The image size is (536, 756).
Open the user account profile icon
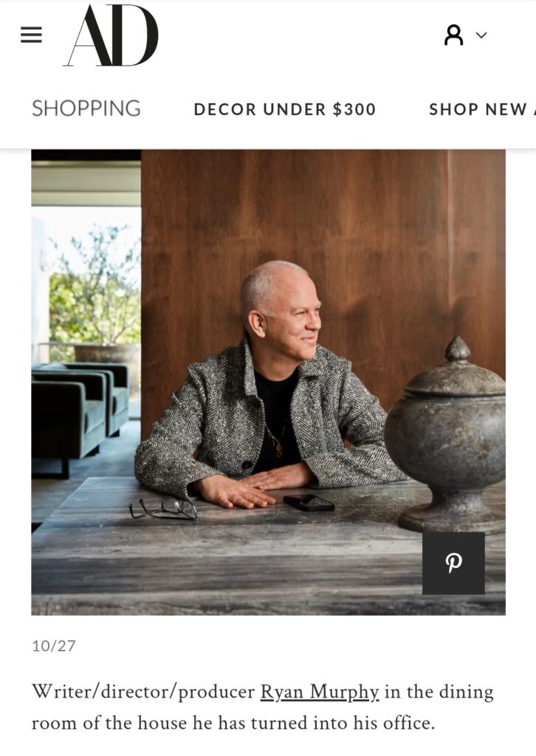(x=453, y=35)
